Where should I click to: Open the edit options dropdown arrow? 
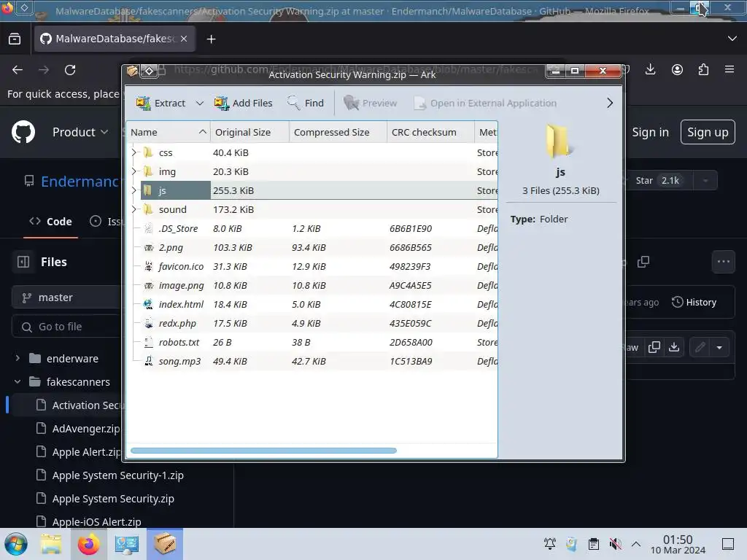pyautogui.click(x=719, y=347)
